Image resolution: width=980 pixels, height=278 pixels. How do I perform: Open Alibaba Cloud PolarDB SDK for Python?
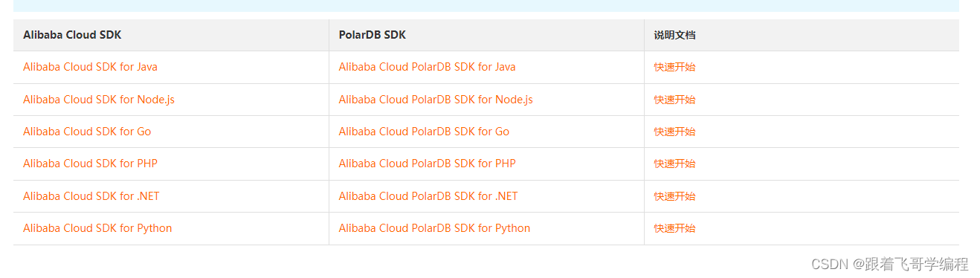[434, 228]
